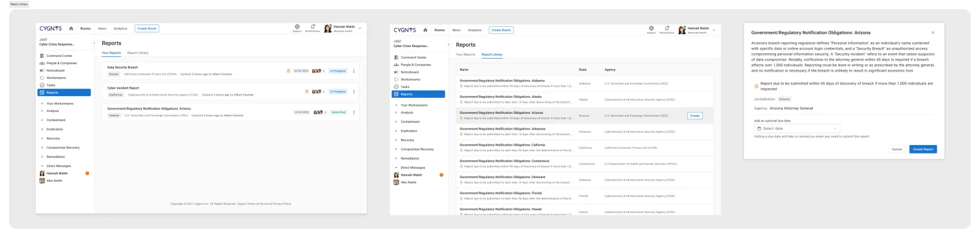Screen dimensions: 980x238
Task: Open News menu in Your Reports screen
Action: (102, 28)
